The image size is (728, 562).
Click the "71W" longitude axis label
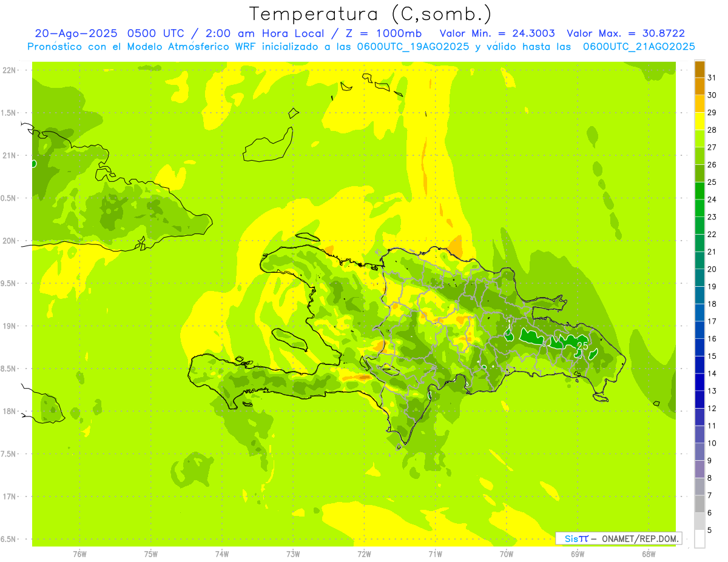[x=435, y=554]
